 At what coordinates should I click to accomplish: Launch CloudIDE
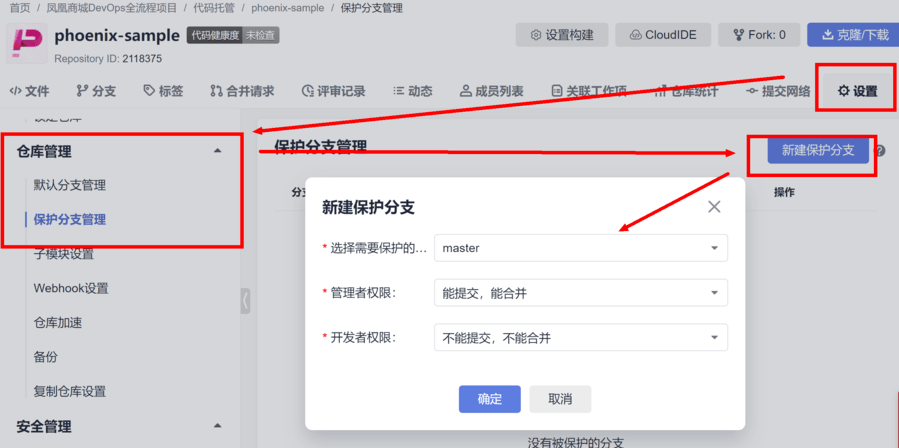pyautogui.click(x=663, y=35)
